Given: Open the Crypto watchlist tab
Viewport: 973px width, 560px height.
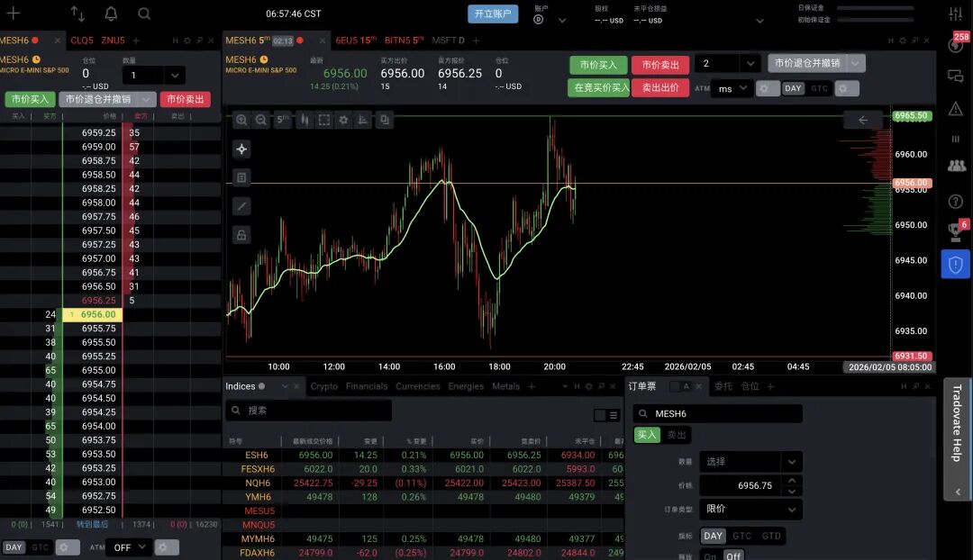Looking at the screenshot, I should point(324,386).
